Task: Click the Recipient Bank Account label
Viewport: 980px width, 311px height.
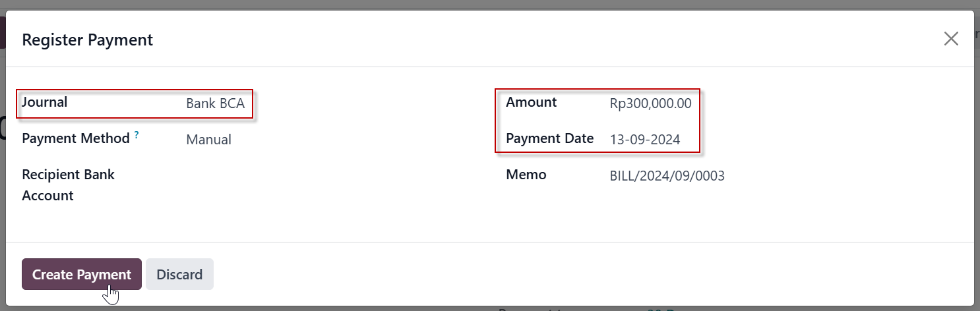Action: pos(68,185)
